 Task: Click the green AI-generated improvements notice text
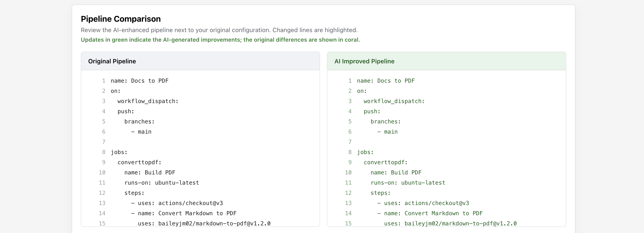click(220, 40)
